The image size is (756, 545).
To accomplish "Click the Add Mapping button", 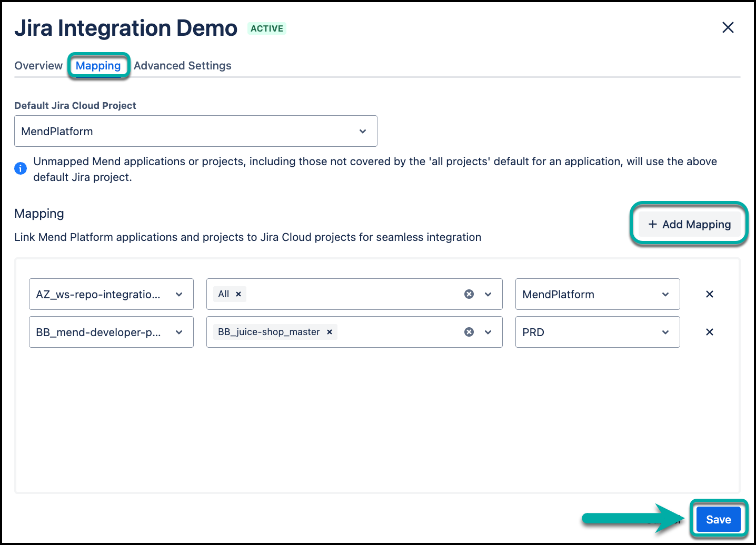I will pyautogui.click(x=689, y=224).
